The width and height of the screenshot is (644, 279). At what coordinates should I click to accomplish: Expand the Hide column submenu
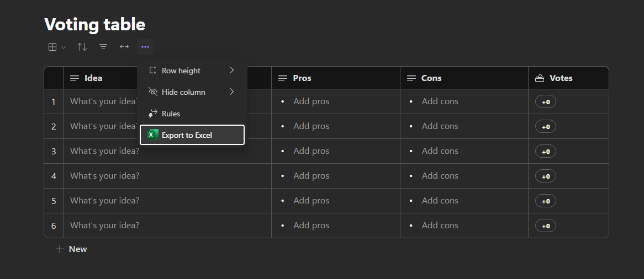[x=232, y=92]
